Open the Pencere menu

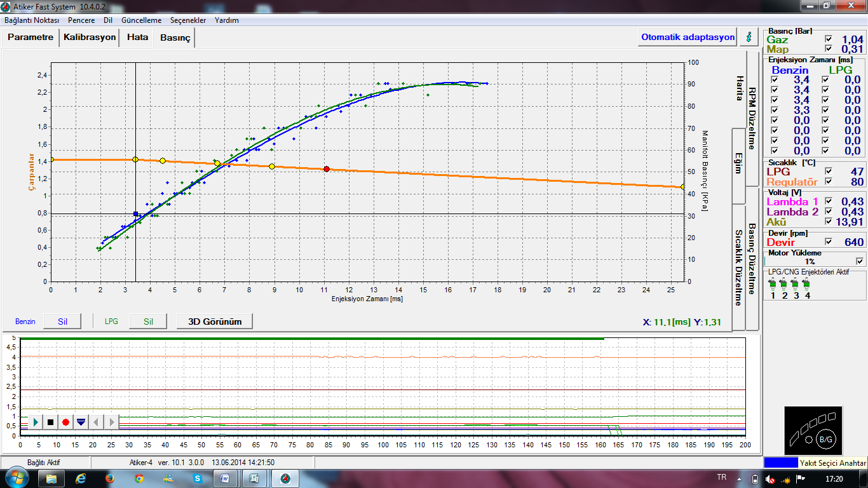(81, 20)
